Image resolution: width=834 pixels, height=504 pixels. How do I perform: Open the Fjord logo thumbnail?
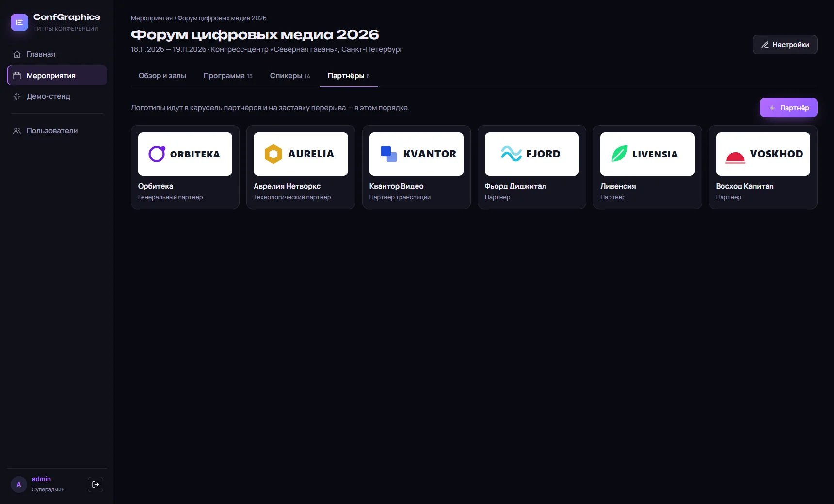click(x=532, y=154)
